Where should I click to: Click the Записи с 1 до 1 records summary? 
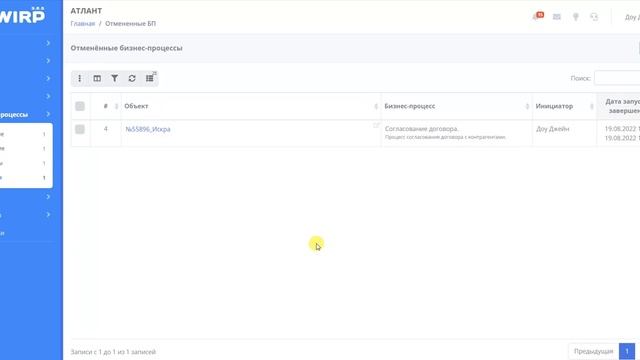click(113, 352)
